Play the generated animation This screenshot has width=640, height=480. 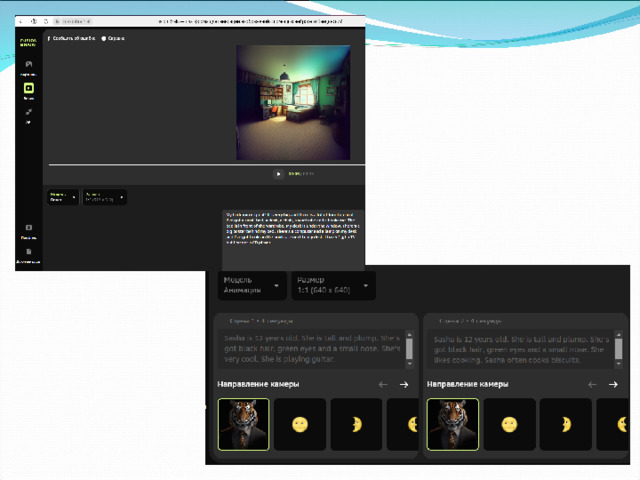278,174
